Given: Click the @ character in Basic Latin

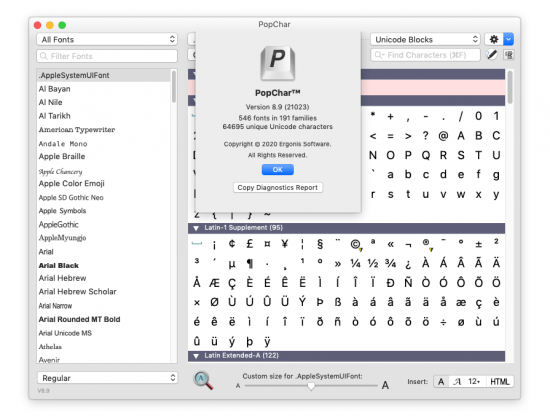Looking at the screenshot, I should click(x=443, y=136).
